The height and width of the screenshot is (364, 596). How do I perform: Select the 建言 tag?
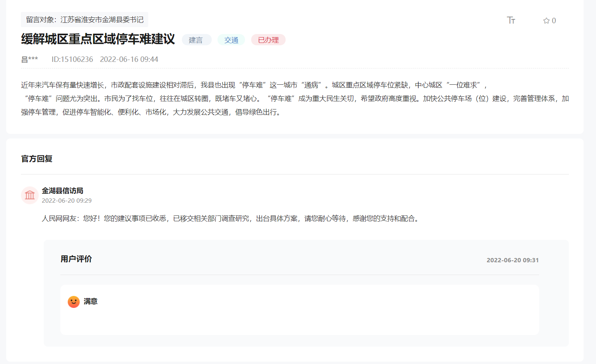click(x=196, y=40)
